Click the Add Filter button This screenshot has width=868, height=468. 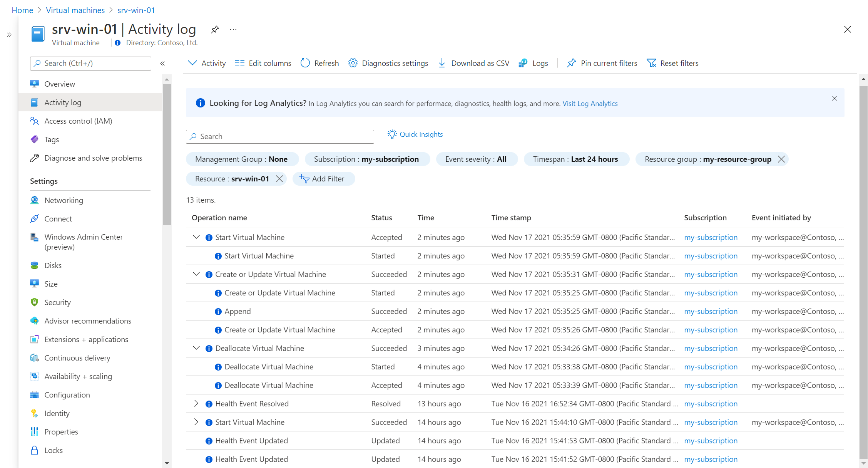tap(323, 179)
